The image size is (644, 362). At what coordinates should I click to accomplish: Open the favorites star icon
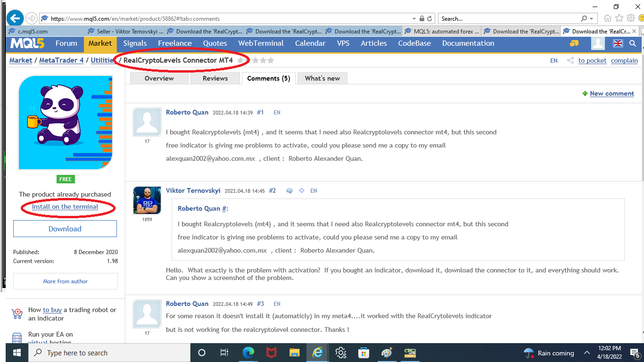click(x=619, y=18)
